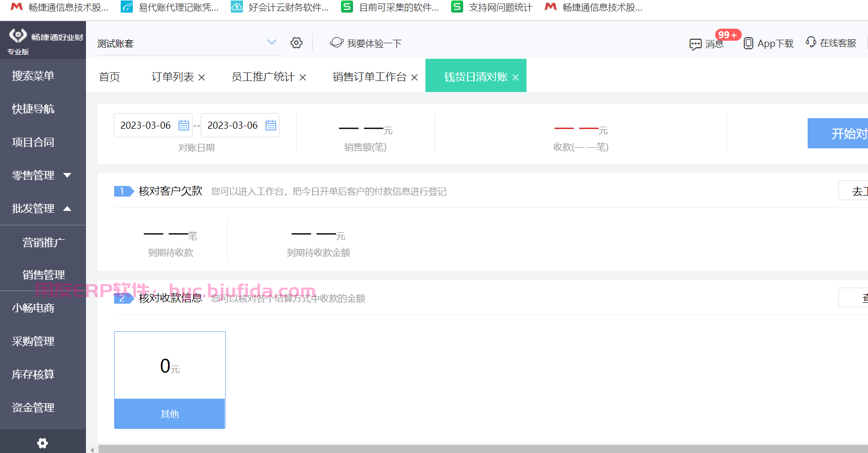This screenshot has width=868, height=453.
Task: Open browser bookmark 目前可采集的软件...
Action: (x=390, y=7)
